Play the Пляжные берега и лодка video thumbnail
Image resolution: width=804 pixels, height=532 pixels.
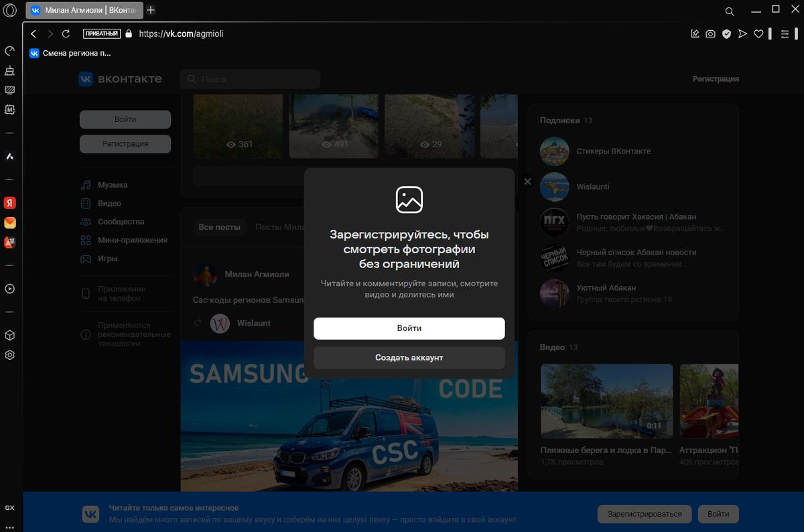tap(606, 401)
